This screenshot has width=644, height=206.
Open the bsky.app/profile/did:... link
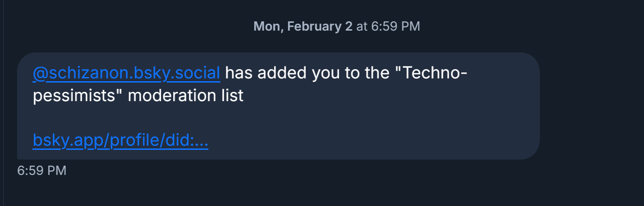pos(120,140)
